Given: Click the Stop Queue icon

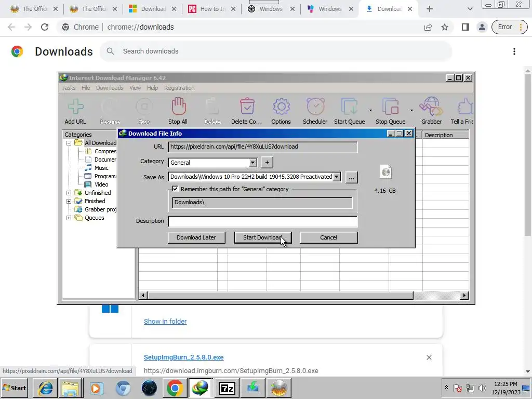Looking at the screenshot, I should pos(390,107).
